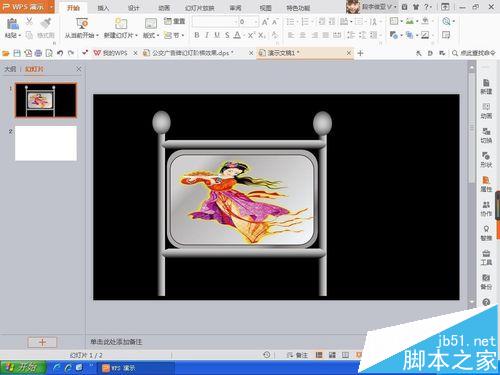Click the New Slide icon
This screenshot has height=375, width=500.
coord(121,24)
